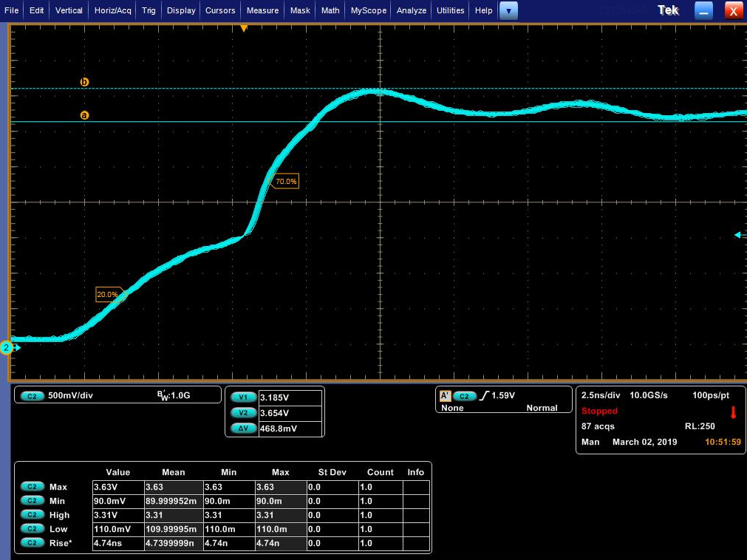Open the Help menu

click(x=483, y=10)
